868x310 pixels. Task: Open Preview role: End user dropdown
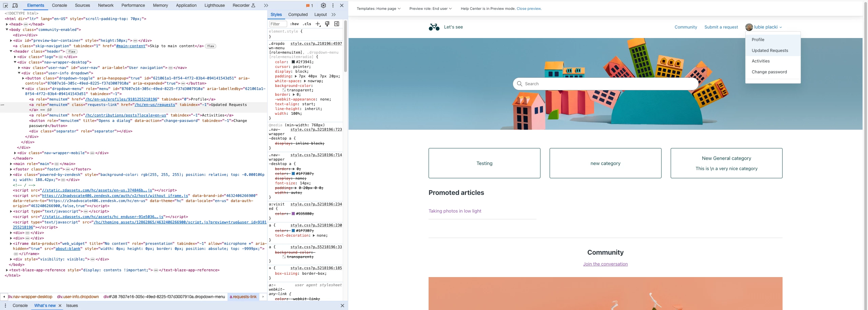(x=430, y=8)
